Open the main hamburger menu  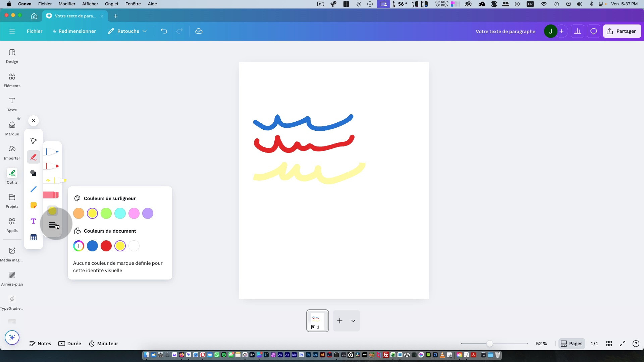[12, 31]
